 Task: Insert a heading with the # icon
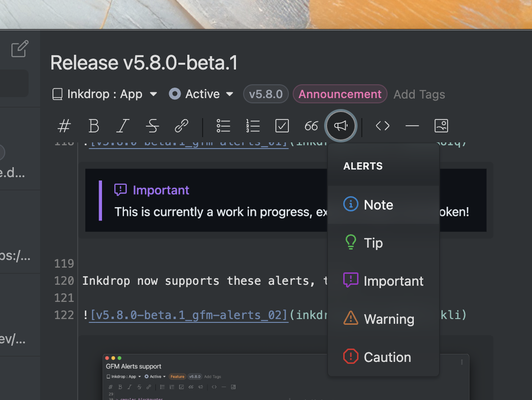tap(64, 126)
